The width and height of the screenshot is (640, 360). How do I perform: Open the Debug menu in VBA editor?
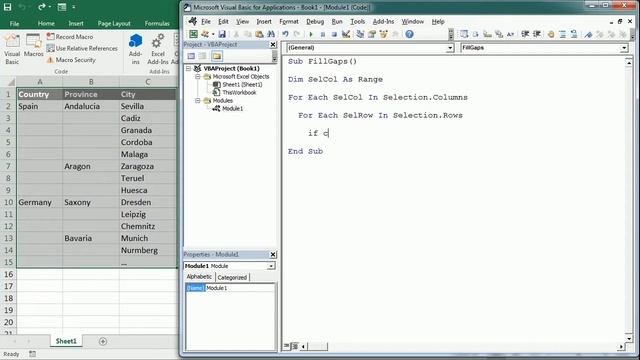tap(315, 22)
